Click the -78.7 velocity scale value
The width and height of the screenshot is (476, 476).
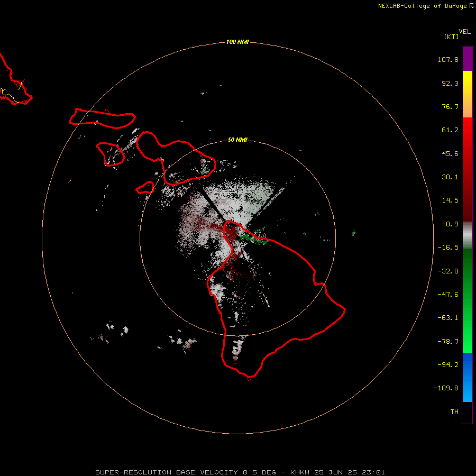point(448,342)
